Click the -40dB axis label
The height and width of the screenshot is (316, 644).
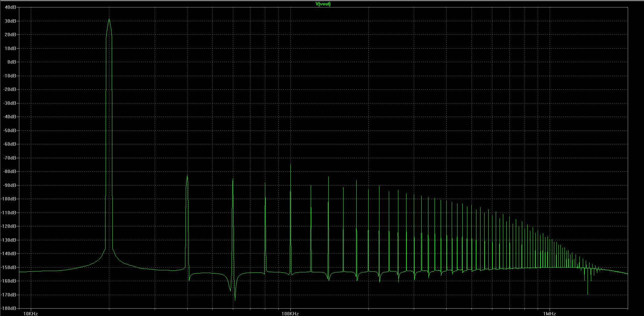pos(10,117)
